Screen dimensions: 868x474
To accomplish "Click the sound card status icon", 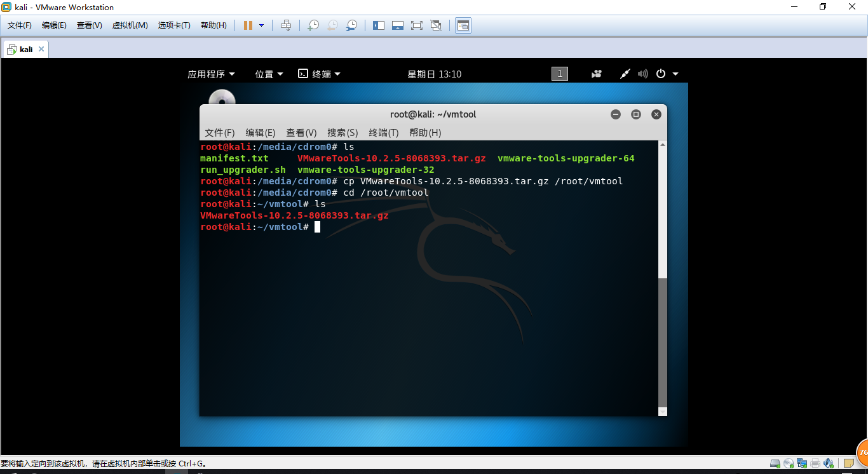I will (829, 463).
